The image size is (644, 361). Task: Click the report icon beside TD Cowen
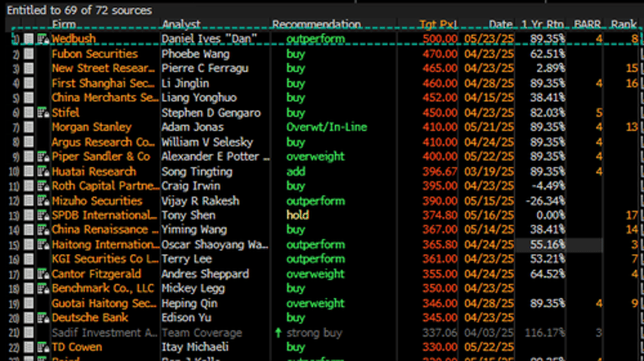point(43,347)
